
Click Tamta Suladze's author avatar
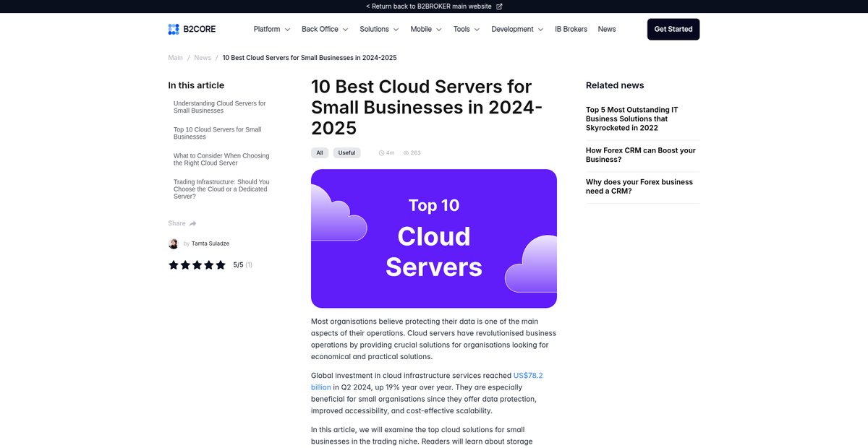[x=174, y=244]
